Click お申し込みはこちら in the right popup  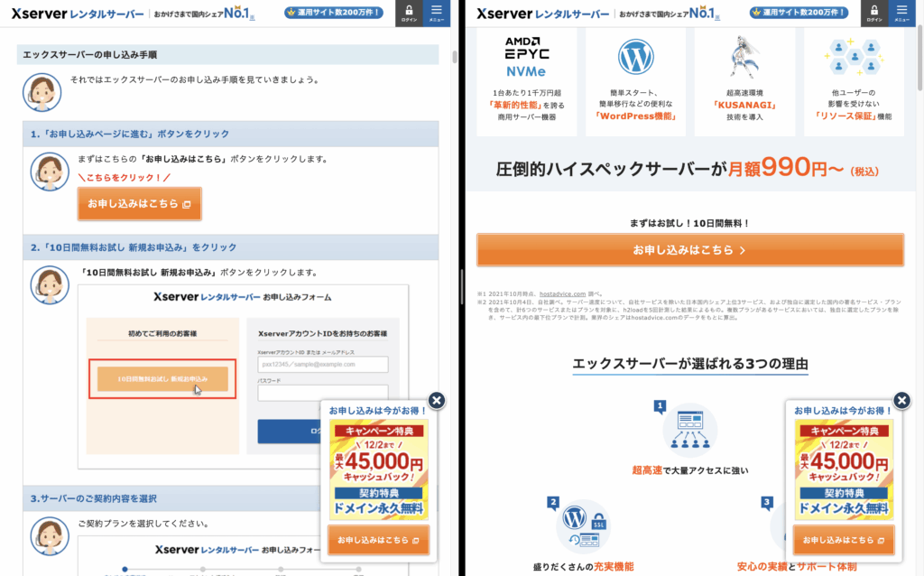843,540
